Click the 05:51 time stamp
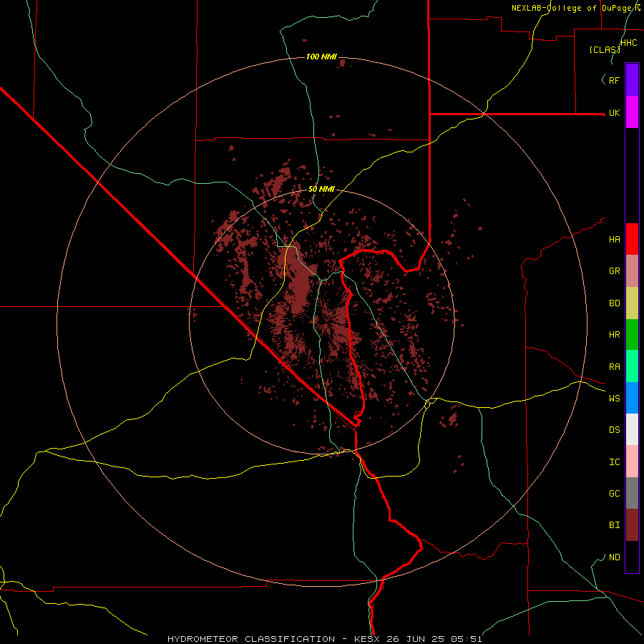Image resolution: width=644 pixels, height=644 pixels. (x=465, y=639)
